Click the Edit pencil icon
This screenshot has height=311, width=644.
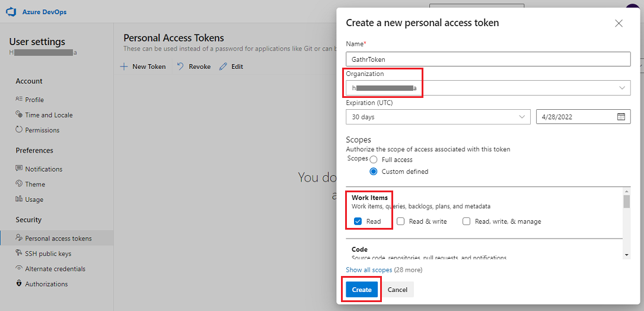223,66
